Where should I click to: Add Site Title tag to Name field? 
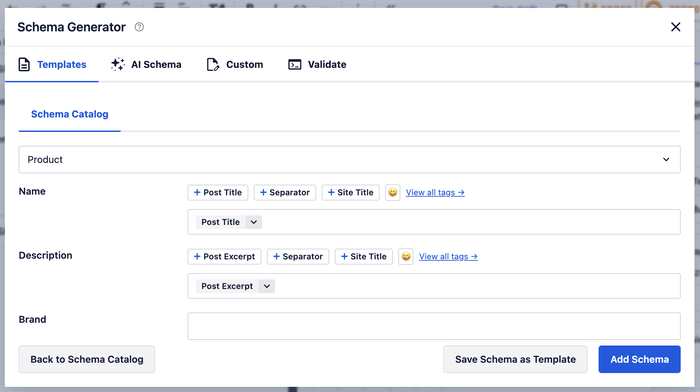coord(350,192)
